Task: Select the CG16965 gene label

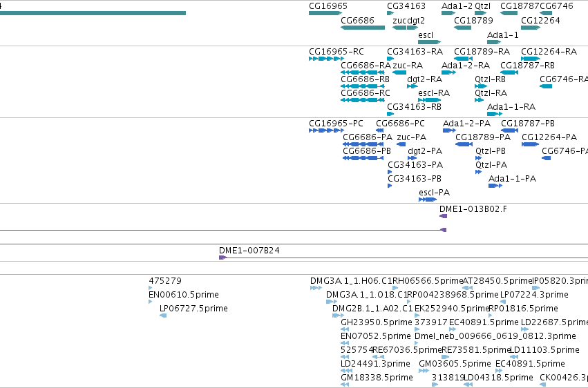Action: [328, 6]
